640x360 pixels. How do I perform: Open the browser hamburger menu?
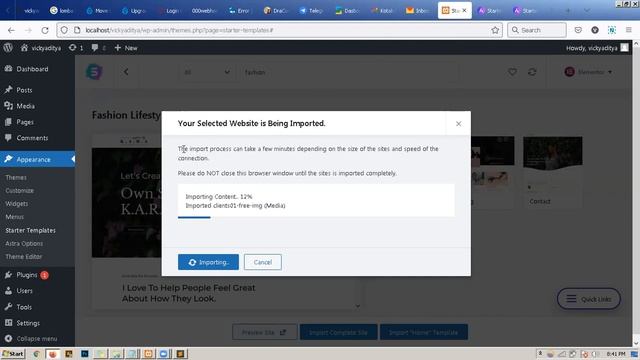(x=629, y=30)
